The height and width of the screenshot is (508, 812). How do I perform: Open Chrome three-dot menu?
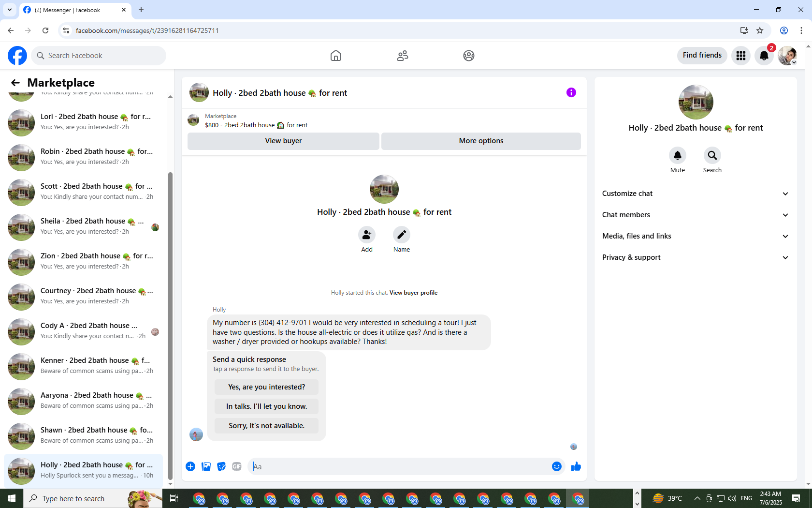(x=801, y=30)
